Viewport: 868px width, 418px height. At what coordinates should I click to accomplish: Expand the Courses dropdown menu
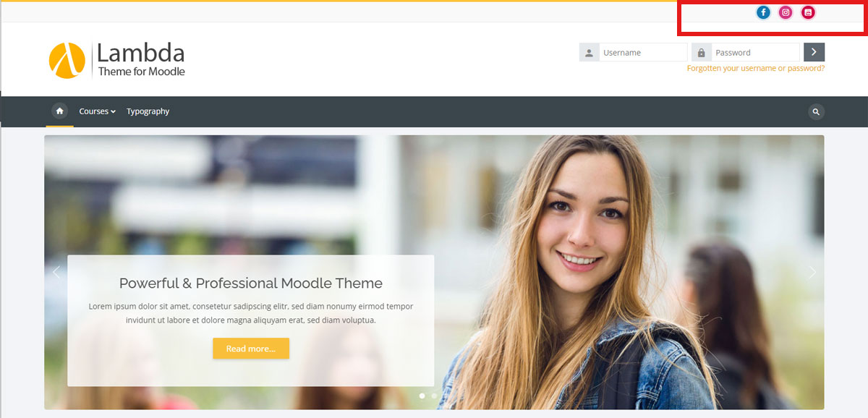[x=97, y=111]
